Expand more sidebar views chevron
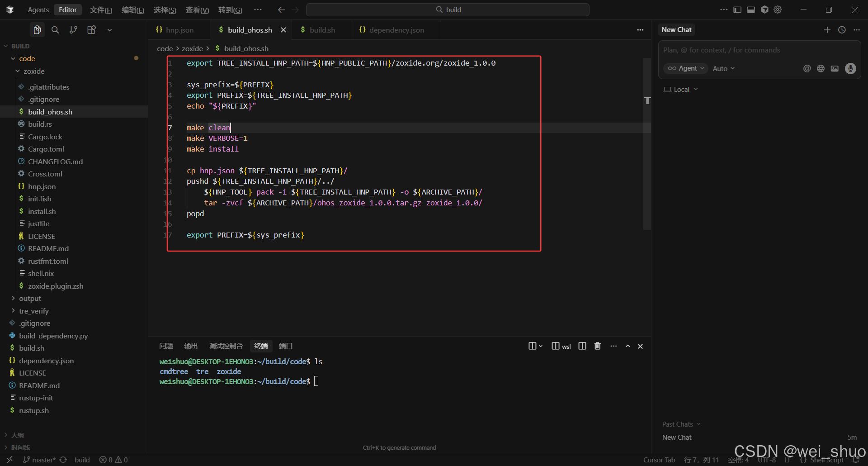Viewport: 868px width, 466px height. (x=109, y=30)
